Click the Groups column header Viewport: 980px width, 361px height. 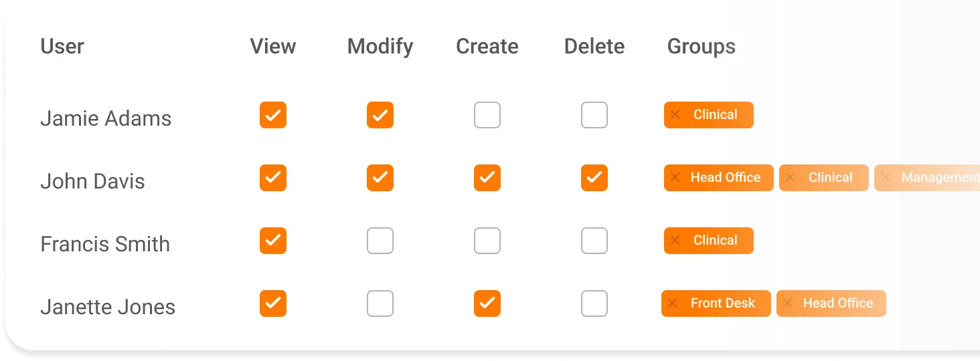coord(701,46)
